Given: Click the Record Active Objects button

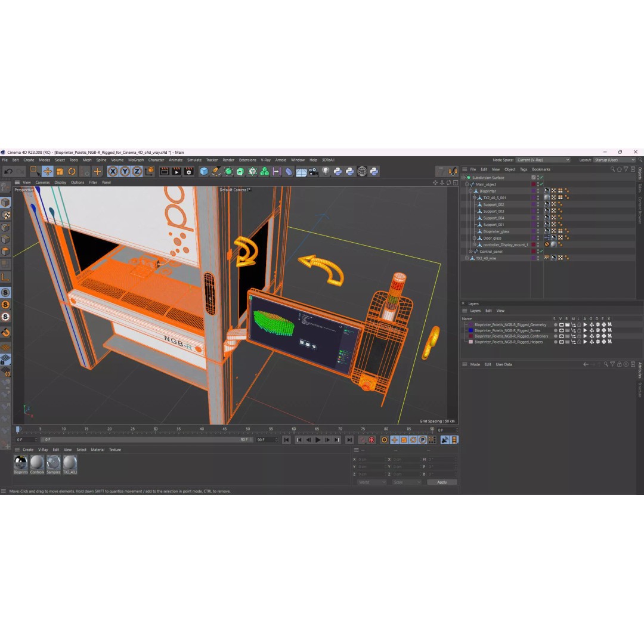Looking at the screenshot, I should pyautogui.click(x=363, y=440).
